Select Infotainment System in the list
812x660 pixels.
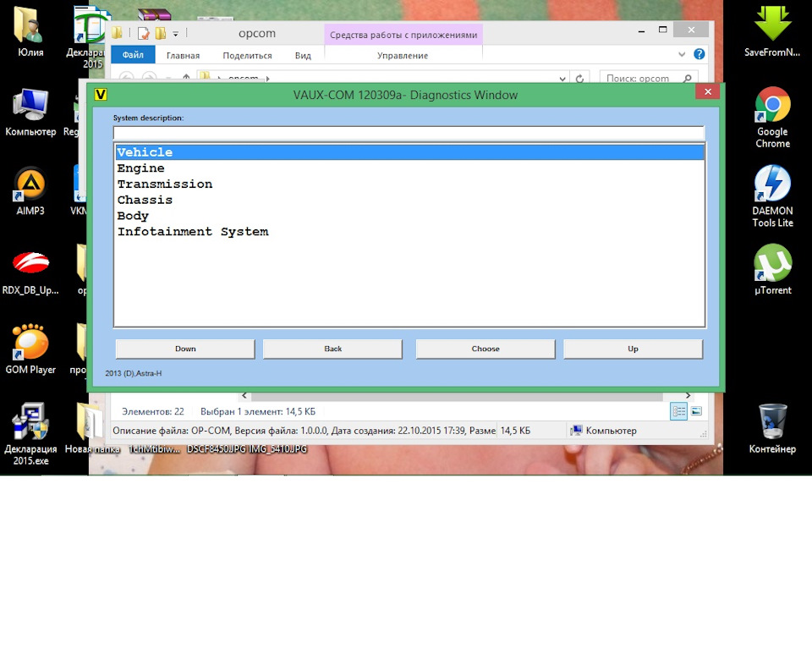[409, 232]
